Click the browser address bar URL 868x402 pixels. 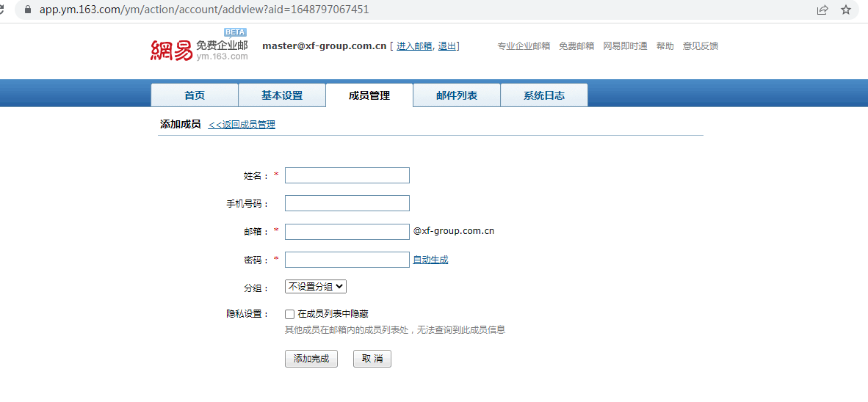click(x=204, y=10)
